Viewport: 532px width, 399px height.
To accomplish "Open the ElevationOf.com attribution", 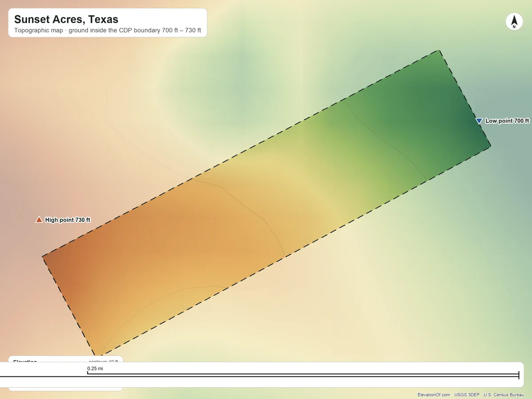I will [434, 395].
